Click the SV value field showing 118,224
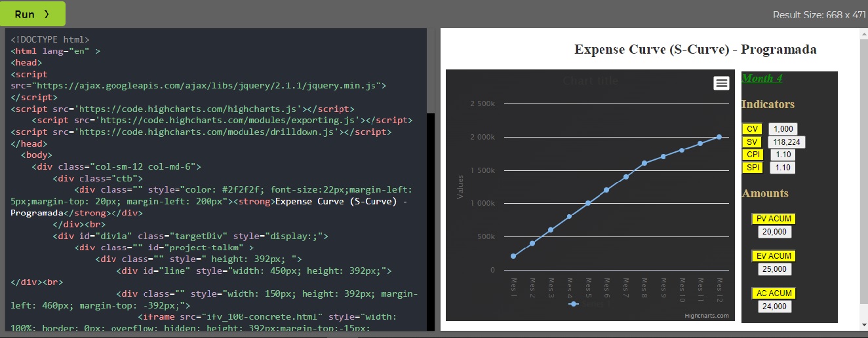The height and width of the screenshot is (338, 868). click(x=787, y=142)
